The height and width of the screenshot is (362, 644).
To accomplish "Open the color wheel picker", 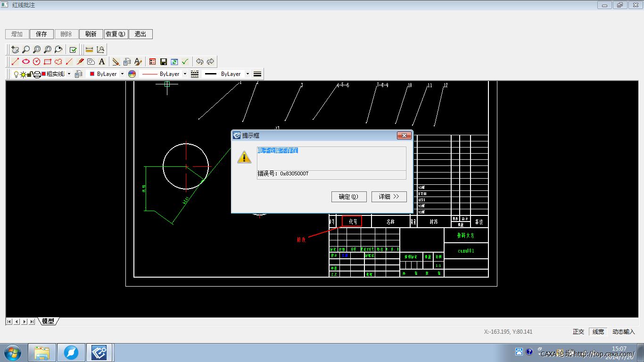I will tap(132, 74).
